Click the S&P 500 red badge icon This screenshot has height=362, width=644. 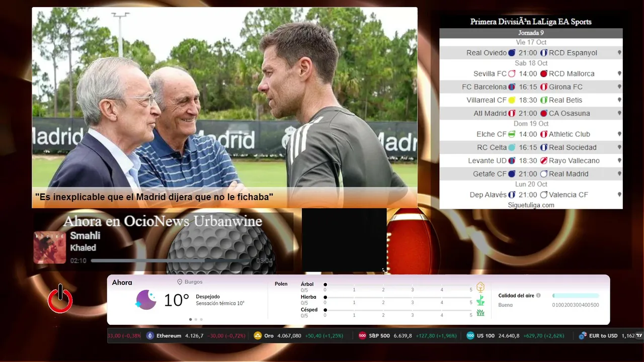(362, 336)
